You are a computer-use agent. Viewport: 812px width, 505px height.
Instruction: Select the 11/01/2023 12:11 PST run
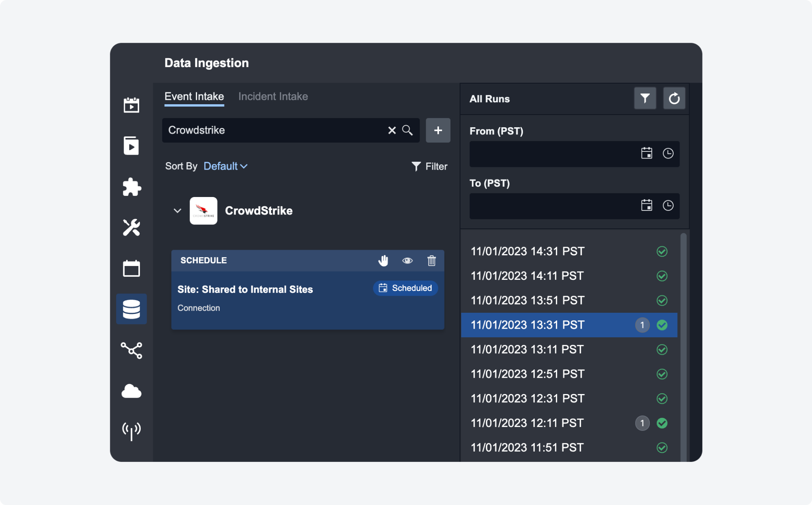click(x=527, y=423)
